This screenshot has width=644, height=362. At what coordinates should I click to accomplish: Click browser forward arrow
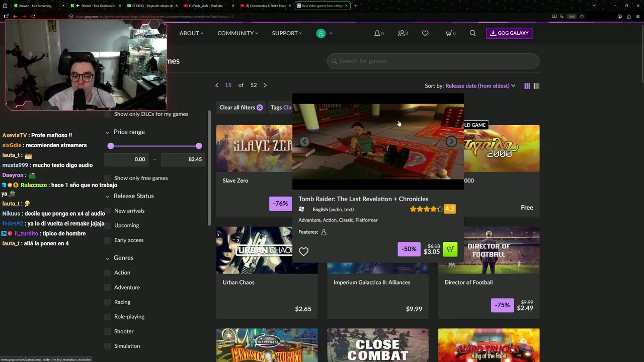(x=24, y=16)
